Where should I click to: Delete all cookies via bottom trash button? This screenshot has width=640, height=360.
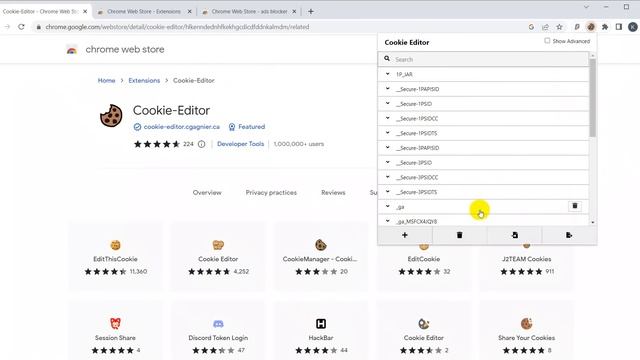(460, 235)
